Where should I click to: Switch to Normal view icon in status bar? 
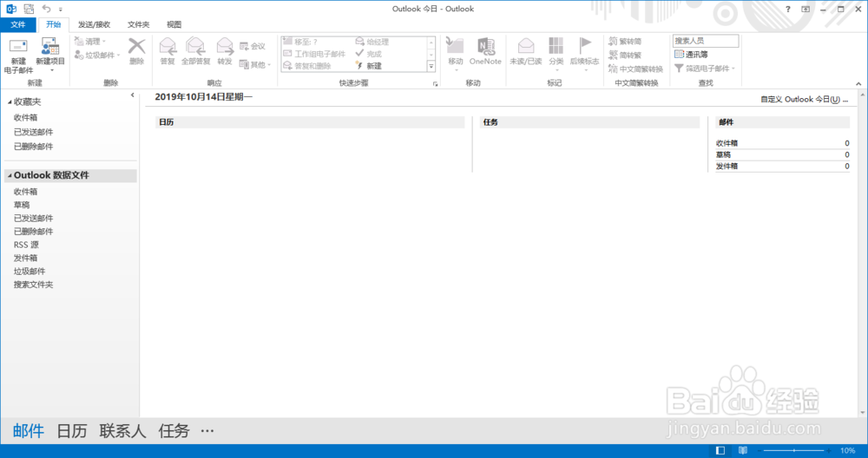[720, 451]
